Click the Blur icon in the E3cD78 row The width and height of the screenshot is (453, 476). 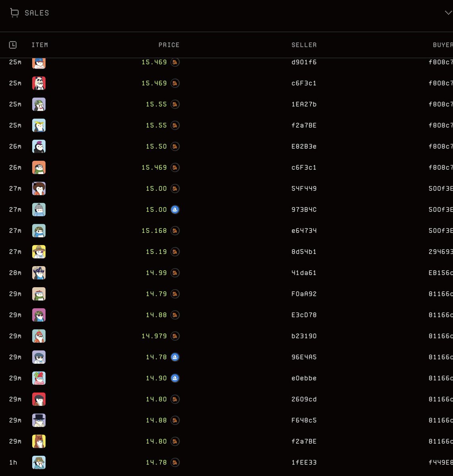[175, 315]
